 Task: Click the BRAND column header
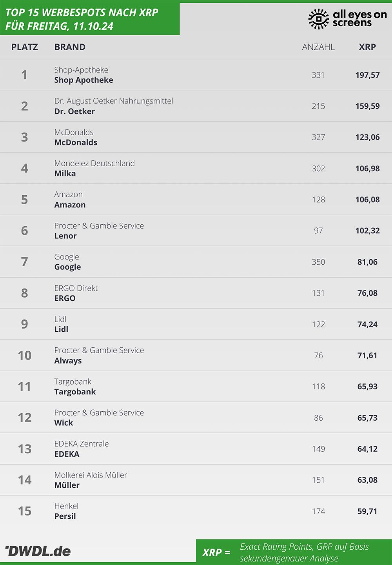click(x=70, y=47)
